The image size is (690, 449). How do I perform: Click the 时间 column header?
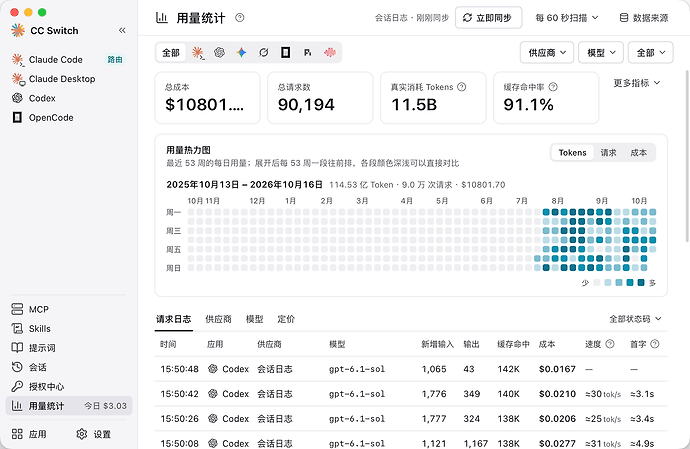168,344
